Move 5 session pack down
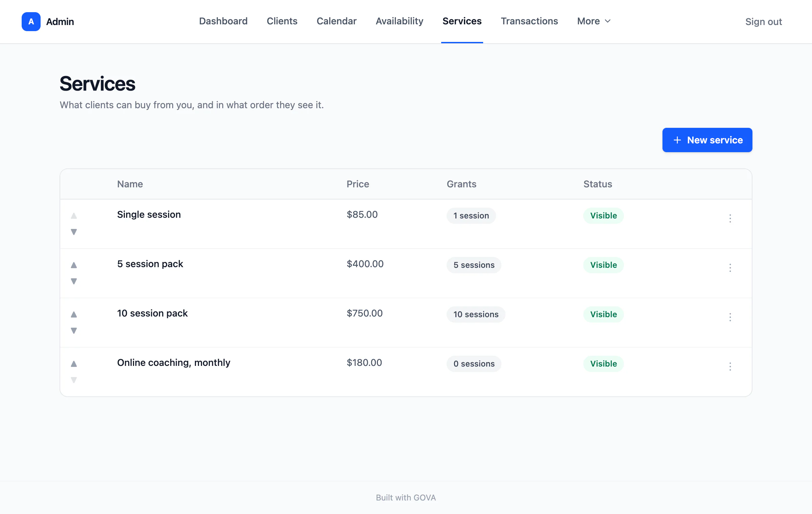Screen dimensions: 812x514 [74, 281]
